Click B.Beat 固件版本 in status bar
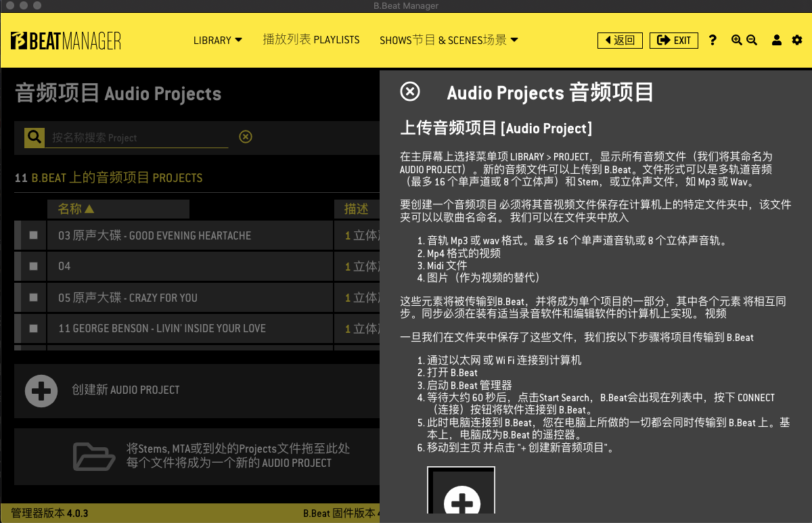The height and width of the screenshot is (523, 812). pyautogui.click(x=340, y=514)
